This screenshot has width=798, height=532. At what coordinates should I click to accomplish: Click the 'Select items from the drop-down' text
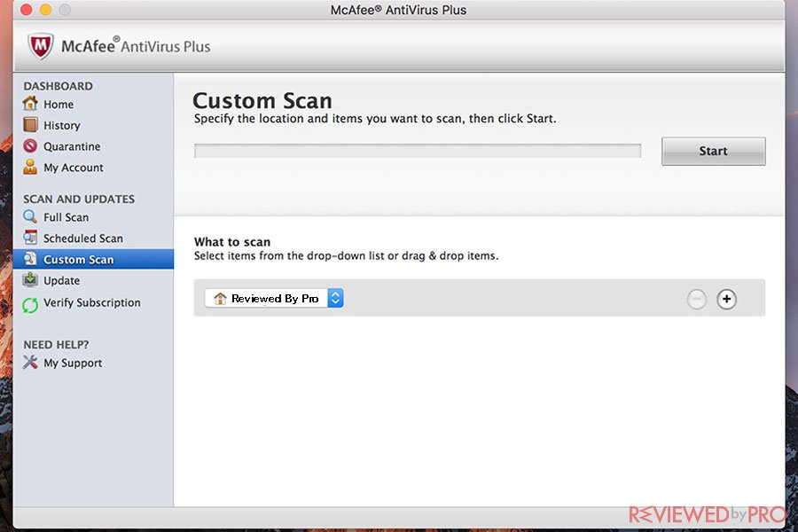[x=346, y=255]
